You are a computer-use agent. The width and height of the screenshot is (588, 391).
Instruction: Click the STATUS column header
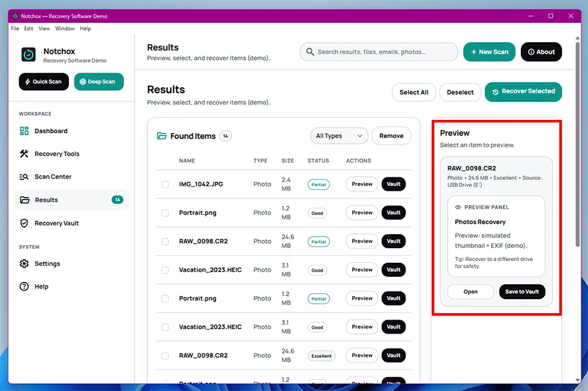pos(318,161)
